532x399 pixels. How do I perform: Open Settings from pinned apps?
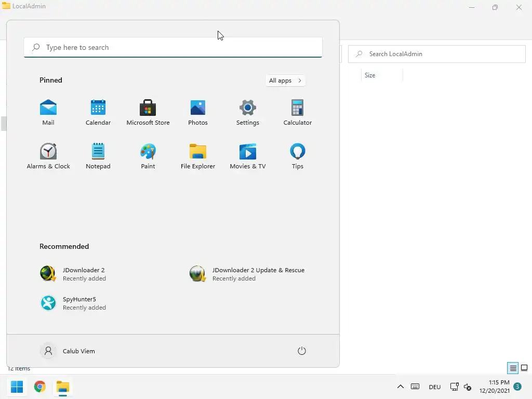[248, 113]
